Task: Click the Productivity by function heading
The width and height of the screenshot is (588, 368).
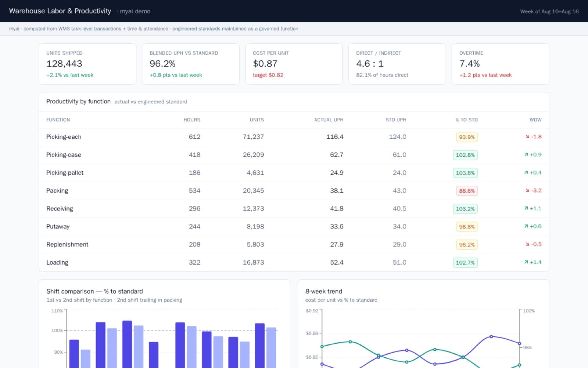Action: tap(78, 102)
